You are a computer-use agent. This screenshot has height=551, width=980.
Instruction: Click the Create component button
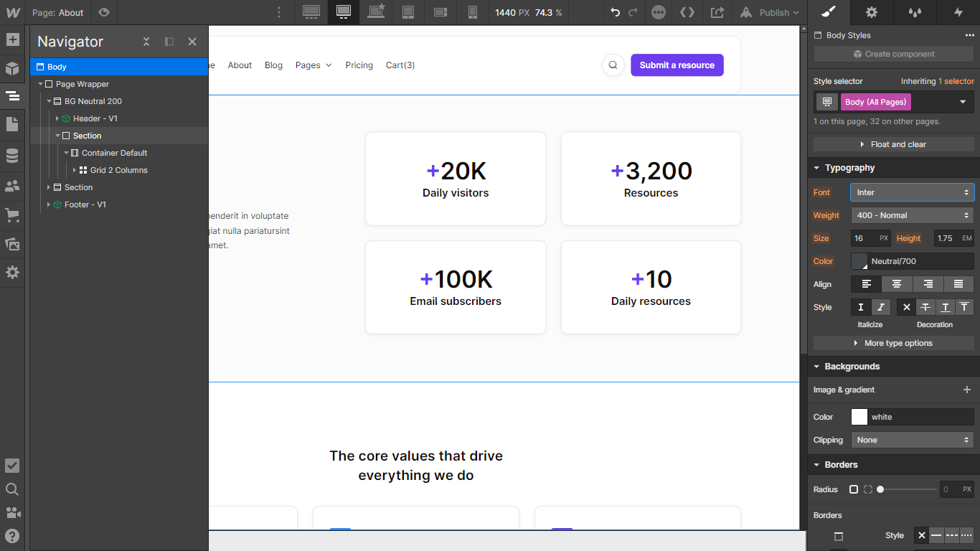point(893,54)
